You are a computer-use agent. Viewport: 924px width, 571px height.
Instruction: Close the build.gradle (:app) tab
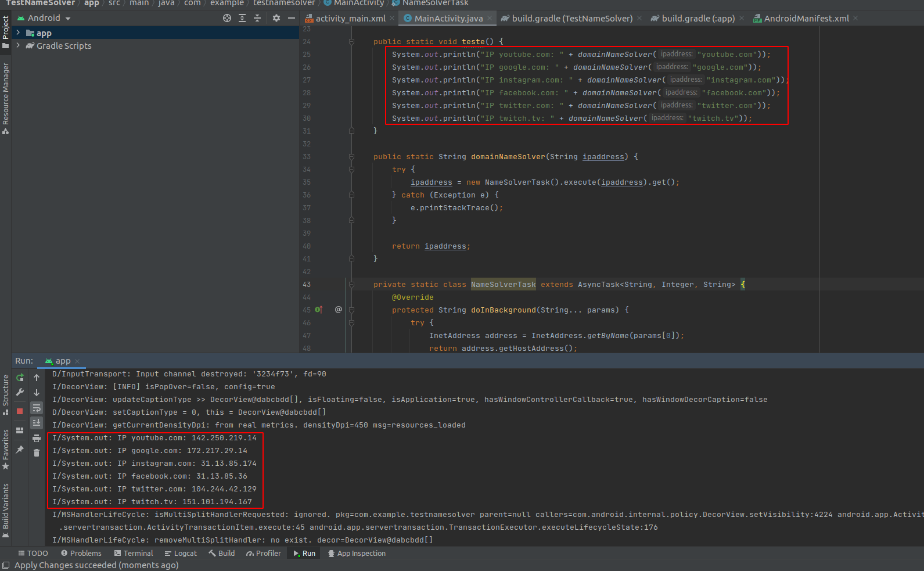pos(742,19)
